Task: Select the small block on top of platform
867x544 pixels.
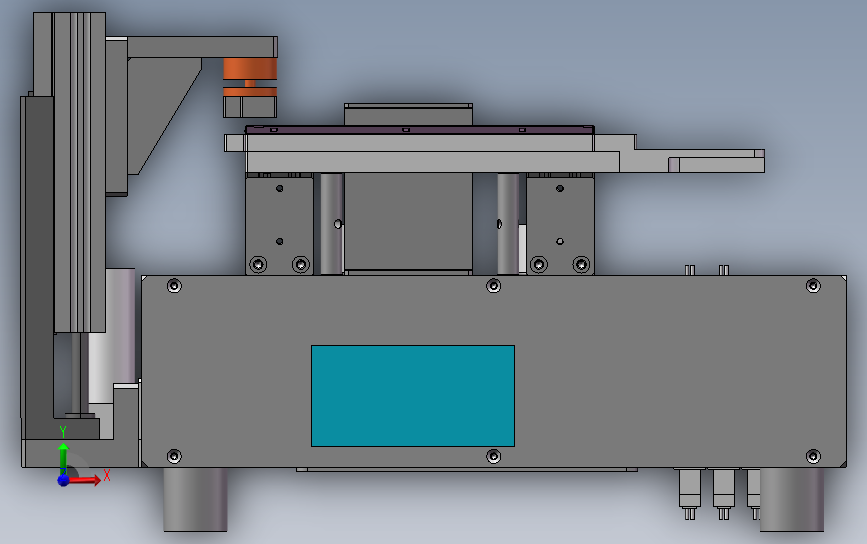Action: click(x=408, y=114)
